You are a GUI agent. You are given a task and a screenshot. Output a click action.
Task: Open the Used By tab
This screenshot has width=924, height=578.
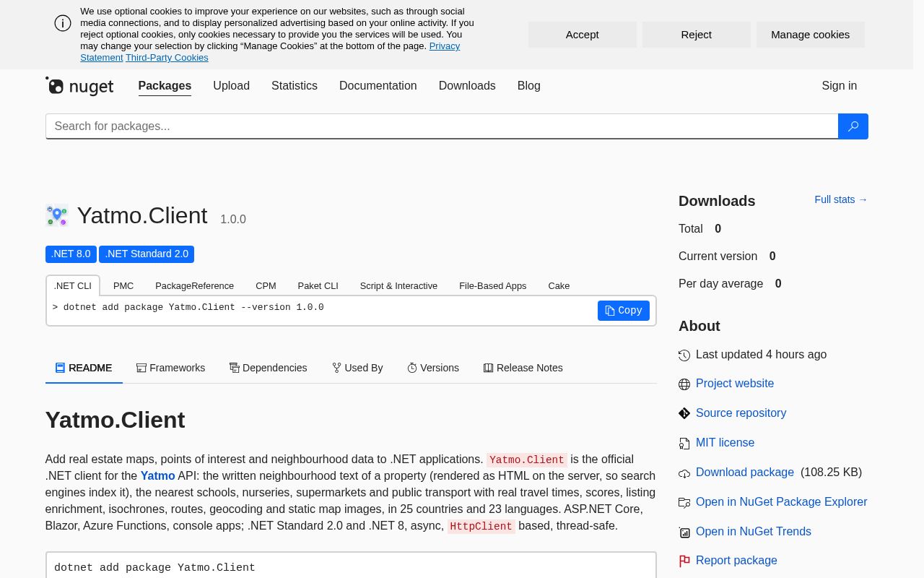pos(357,368)
